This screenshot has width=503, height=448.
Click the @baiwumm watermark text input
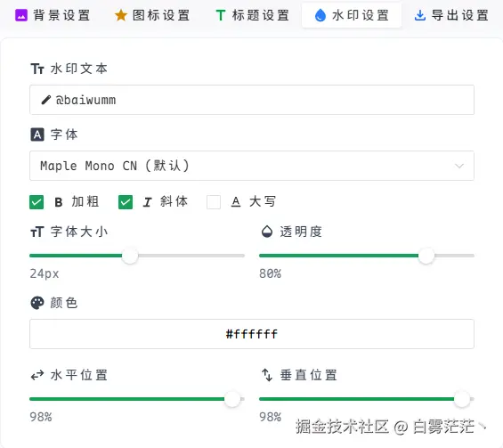252,100
